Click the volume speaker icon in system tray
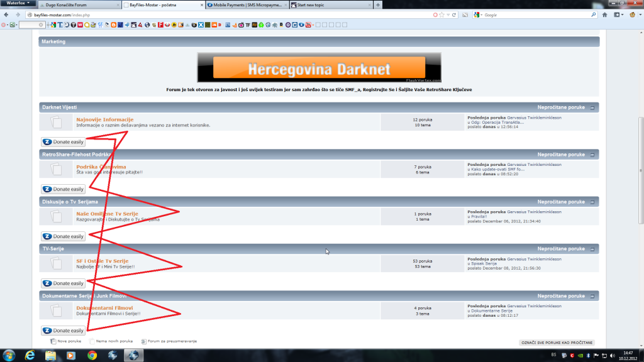The height and width of the screenshot is (362, 644). click(x=613, y=356)
